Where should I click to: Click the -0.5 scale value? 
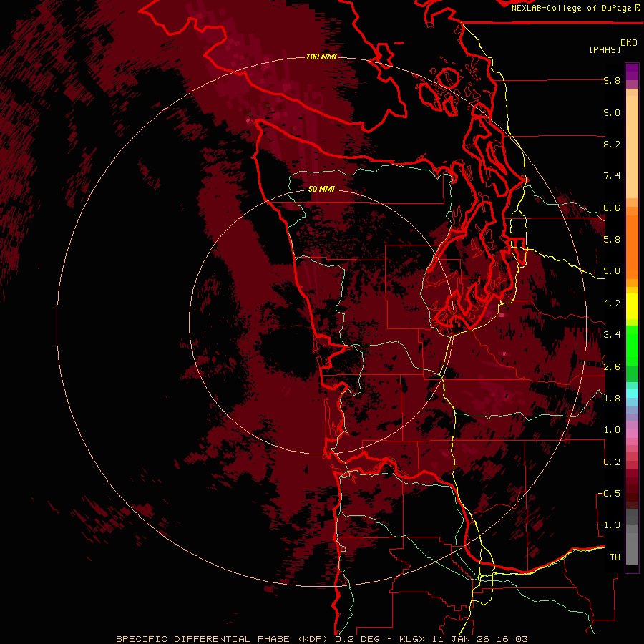coord(610,494)
